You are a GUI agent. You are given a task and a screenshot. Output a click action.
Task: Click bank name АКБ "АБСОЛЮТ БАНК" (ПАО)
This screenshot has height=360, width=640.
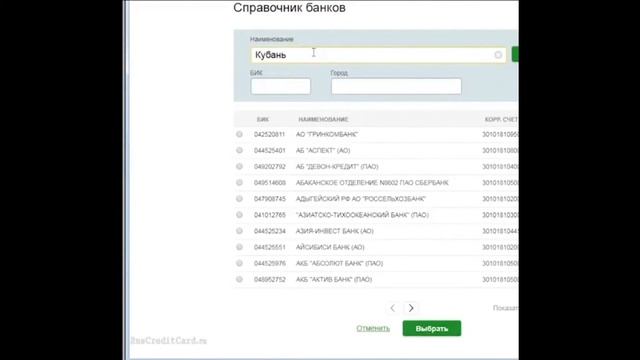point(340,263)
